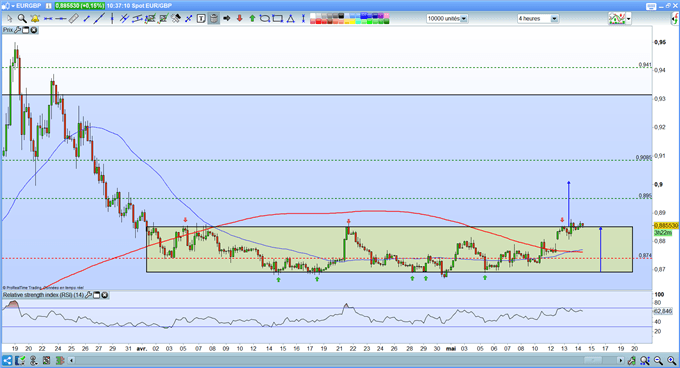Select the text annotation tool
This screenshot has height=368, width=680.
tap(201, 18)
